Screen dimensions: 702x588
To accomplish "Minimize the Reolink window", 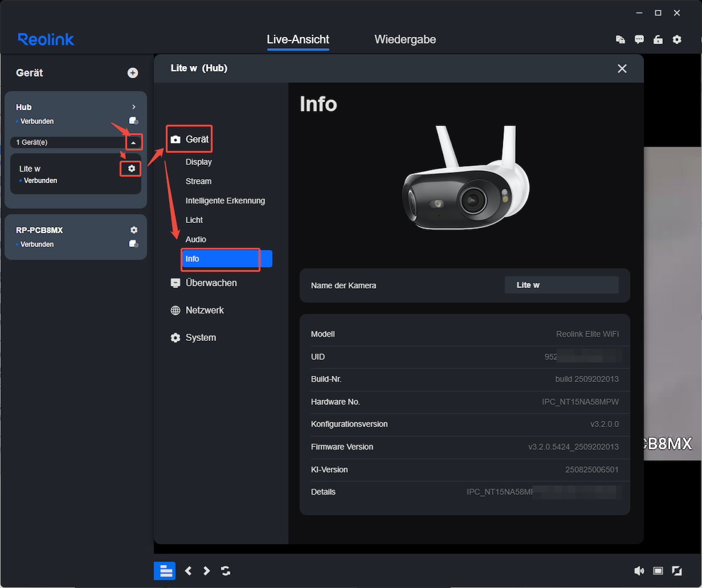I will point(639,13).
